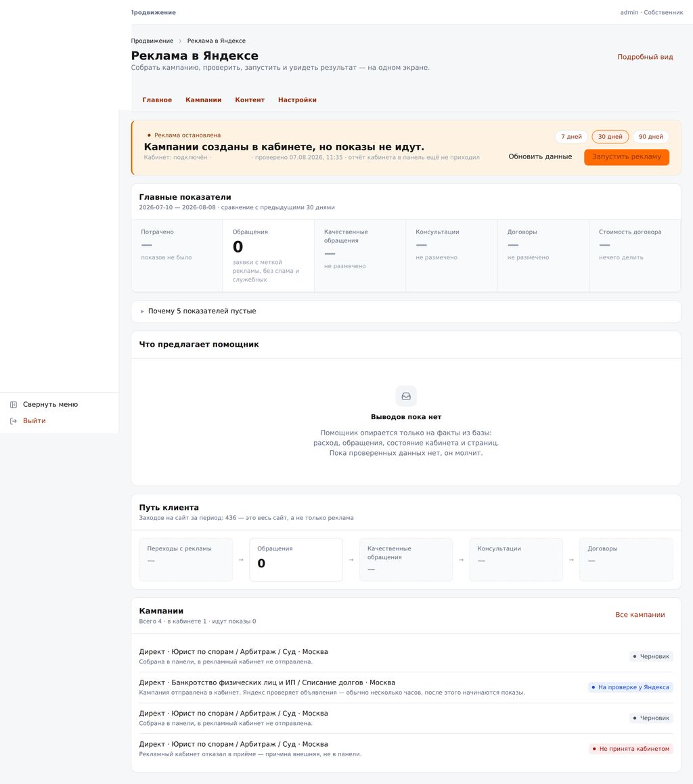
Task: Click Свернуть меню in sidebar
Action: coord(51,404)
